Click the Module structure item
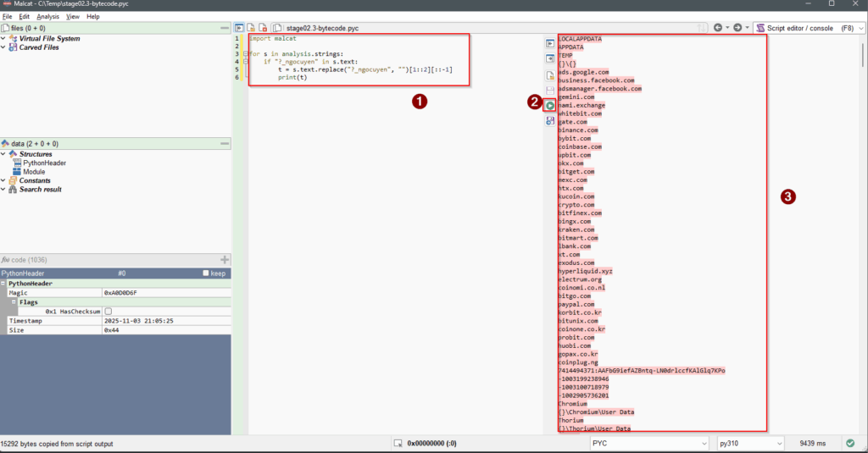 tap(34, 172)
